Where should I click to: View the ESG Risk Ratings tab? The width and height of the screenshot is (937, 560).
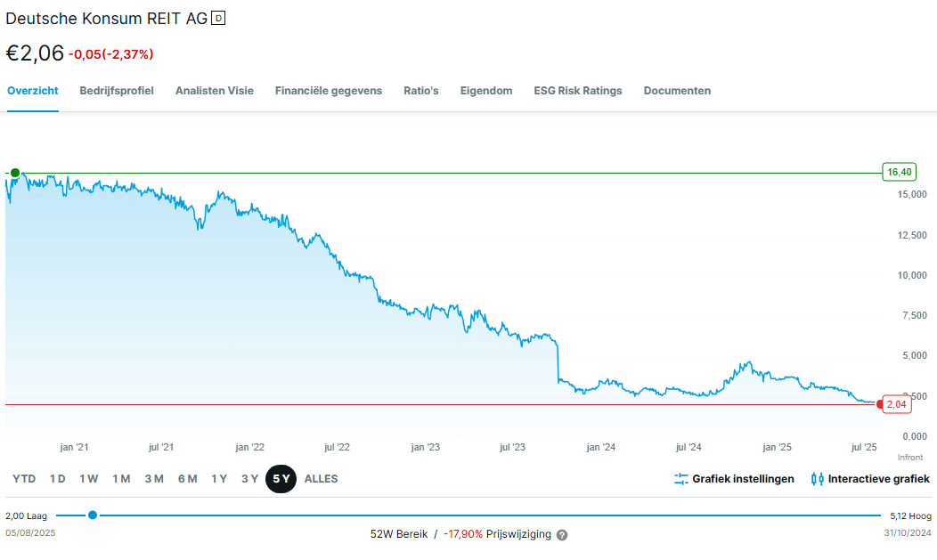(578, 91)
